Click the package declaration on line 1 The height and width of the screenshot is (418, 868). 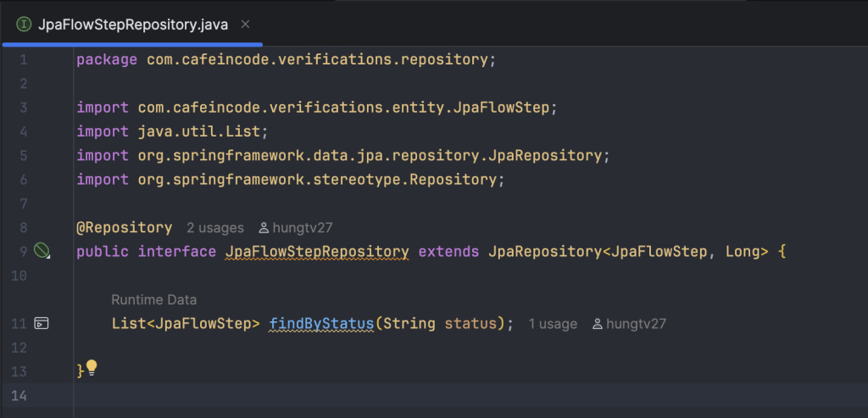287,60
